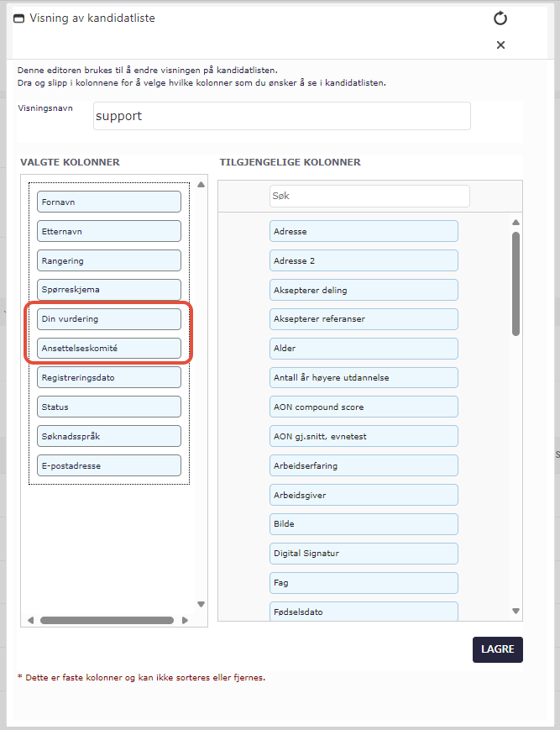Click the up arrow of the available columns scrollbar

[516, 223]
